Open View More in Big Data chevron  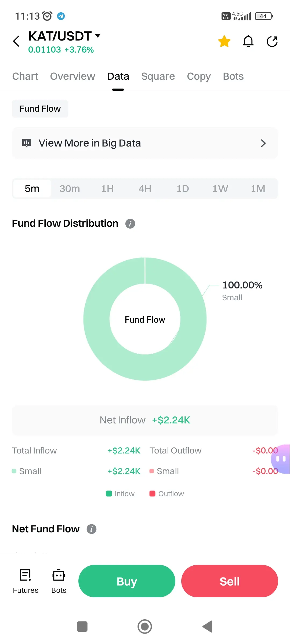[263, 143]
